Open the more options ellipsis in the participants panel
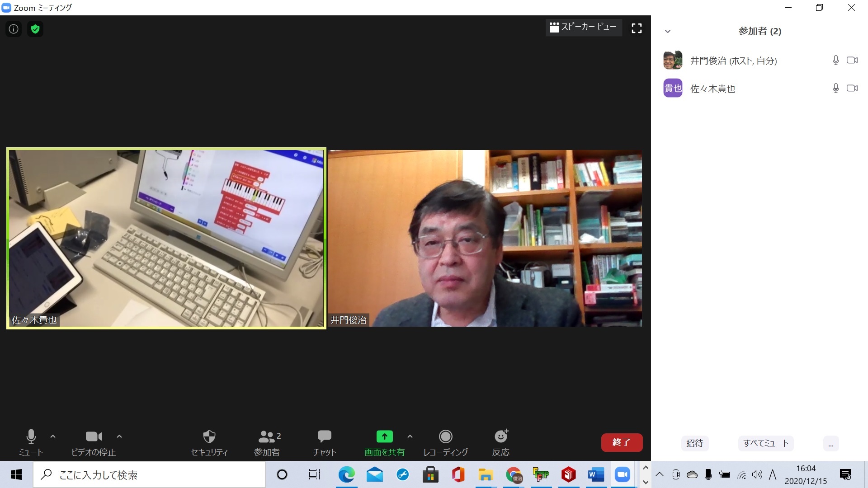The width and height of the screenshot is (868, 488). click(x=830, y=443)
